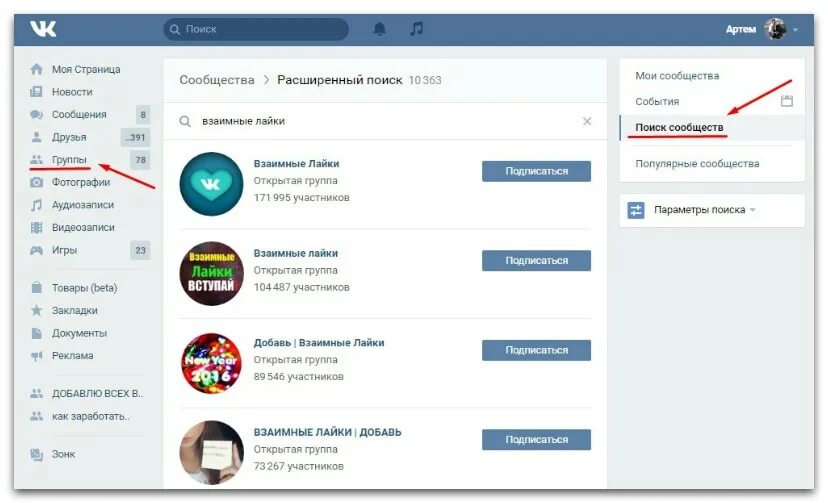Subscribe to Добавь | Взаимные Лайки group
The height and width of the screenshot is (503, 828).
click(x=536, y=350)
